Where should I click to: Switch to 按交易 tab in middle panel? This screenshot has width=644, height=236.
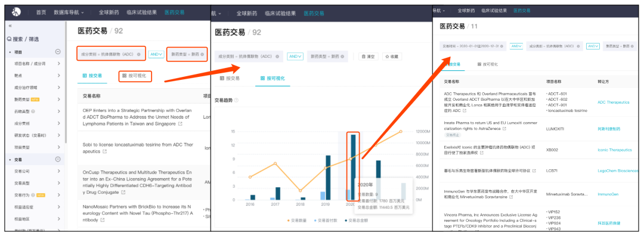pyautogui.click(x=230, y=79)
